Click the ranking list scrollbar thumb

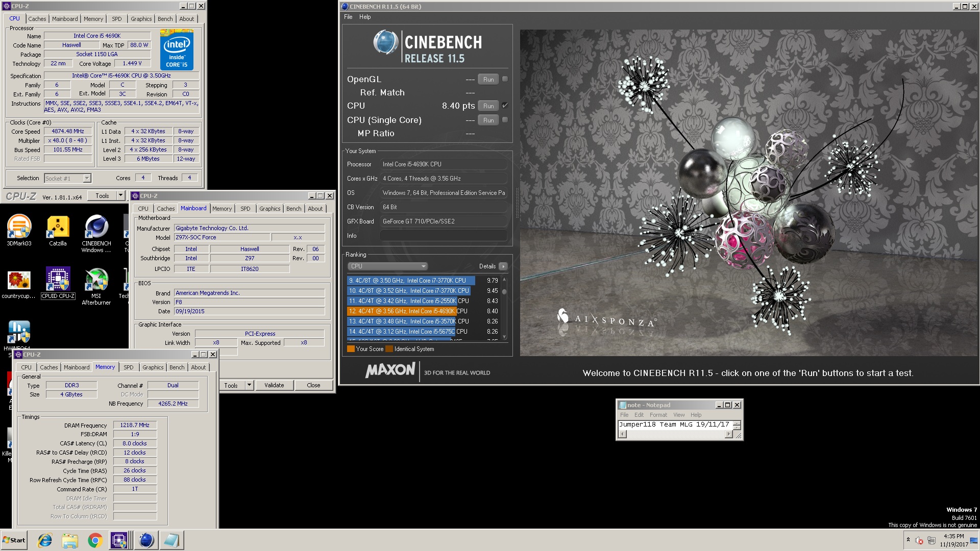tap(504, 292)
